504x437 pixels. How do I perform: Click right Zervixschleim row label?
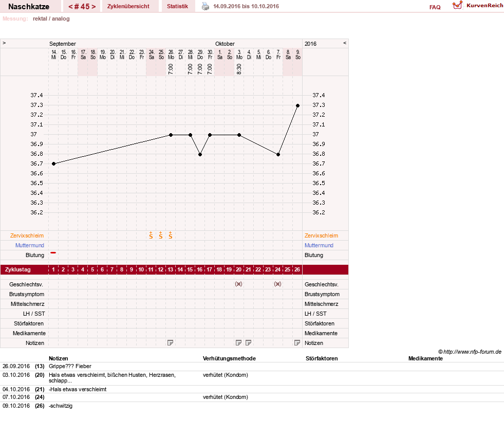pyautogui.click(x=322, y=235)
